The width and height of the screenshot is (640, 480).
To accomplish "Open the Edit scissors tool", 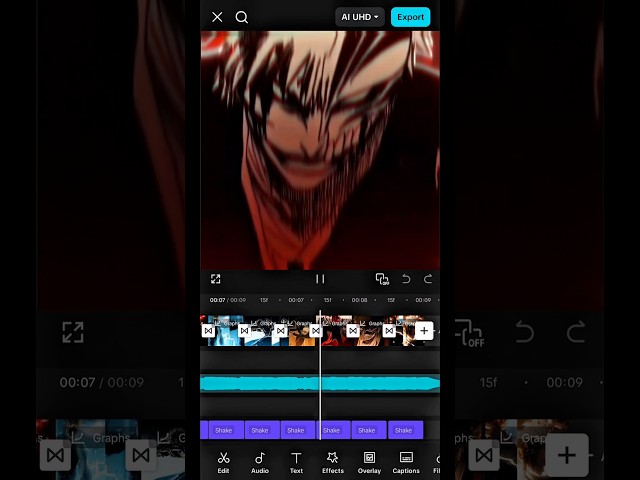I will click(223, 463).
